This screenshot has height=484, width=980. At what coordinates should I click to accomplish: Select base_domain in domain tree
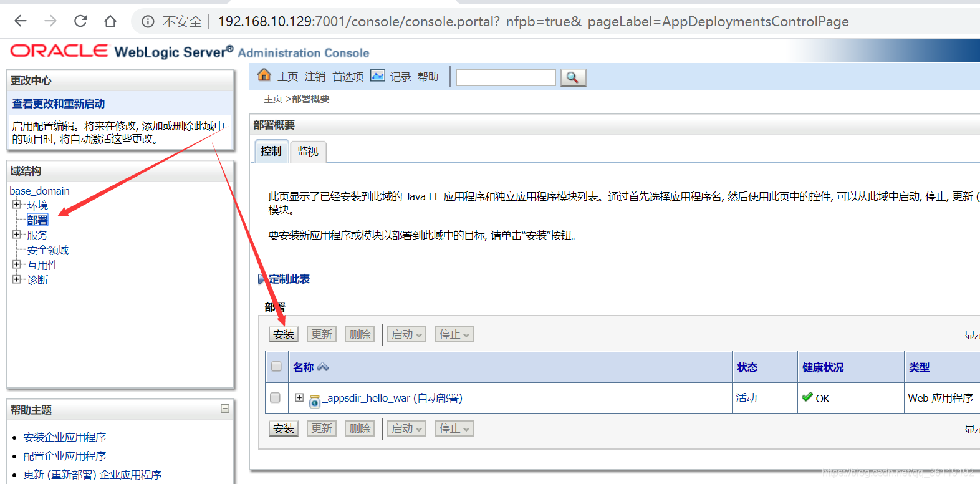(x=39, y=191)
